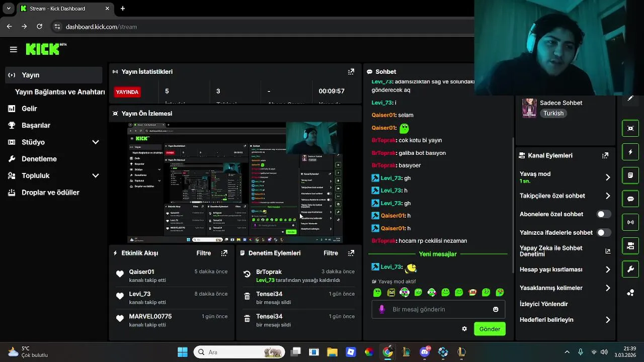Click the stream preview video thumbnail
Image resolution: width=644 pixels, height=362 pixels.
(x=235, y=183)
